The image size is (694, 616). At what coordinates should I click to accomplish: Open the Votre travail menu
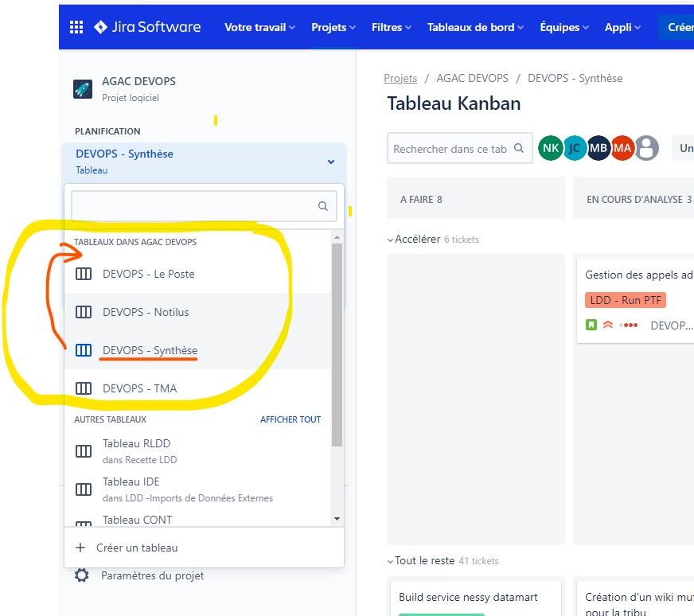coord(259,27)
